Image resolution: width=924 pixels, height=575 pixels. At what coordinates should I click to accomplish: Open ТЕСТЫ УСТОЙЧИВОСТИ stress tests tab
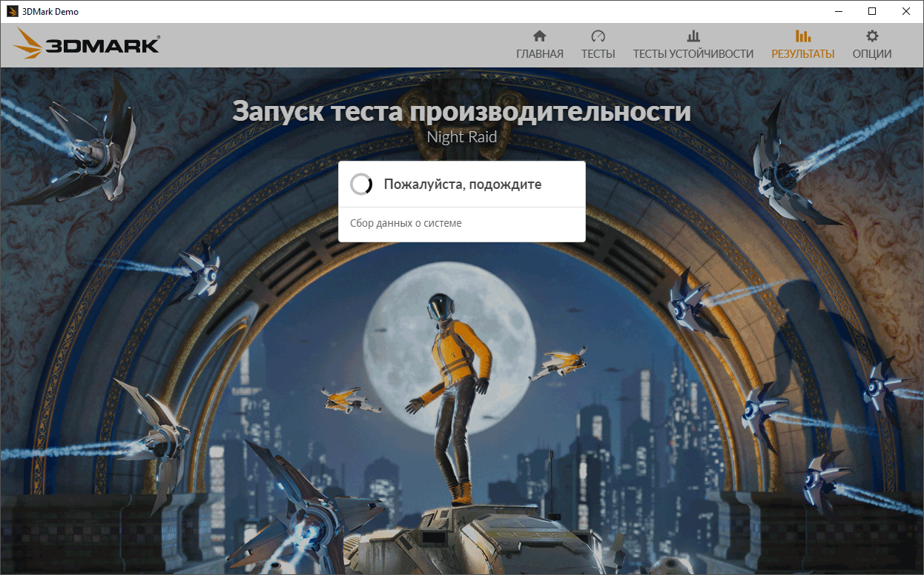coord(693,44)
